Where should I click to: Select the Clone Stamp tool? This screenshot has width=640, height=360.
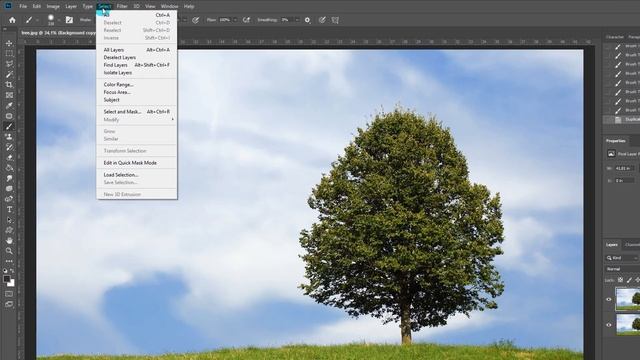pos(9,137)
